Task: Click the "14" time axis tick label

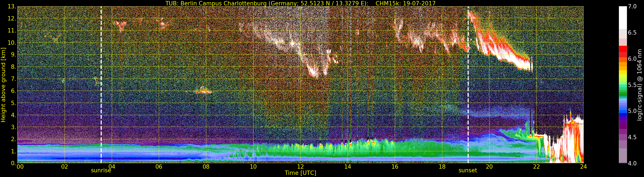Action: 347,166
